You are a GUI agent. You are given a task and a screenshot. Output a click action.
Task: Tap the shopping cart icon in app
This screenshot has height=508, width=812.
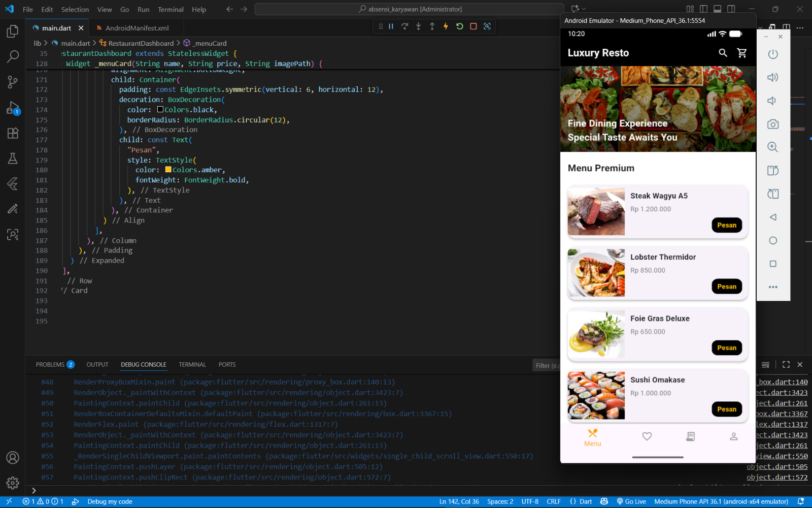(742, 53)
